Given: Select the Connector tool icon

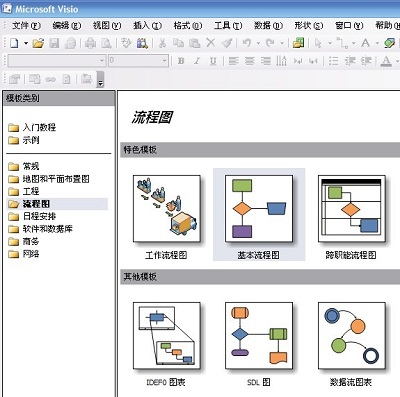Looking at the screenshot, I should tap(343, 43).
